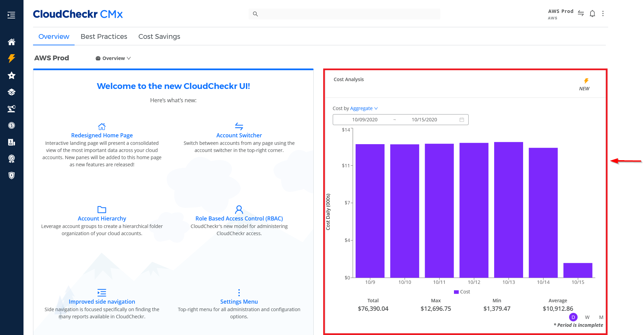Open the notifications bell icon
The image size is (644, 335).
coord(593,14)
